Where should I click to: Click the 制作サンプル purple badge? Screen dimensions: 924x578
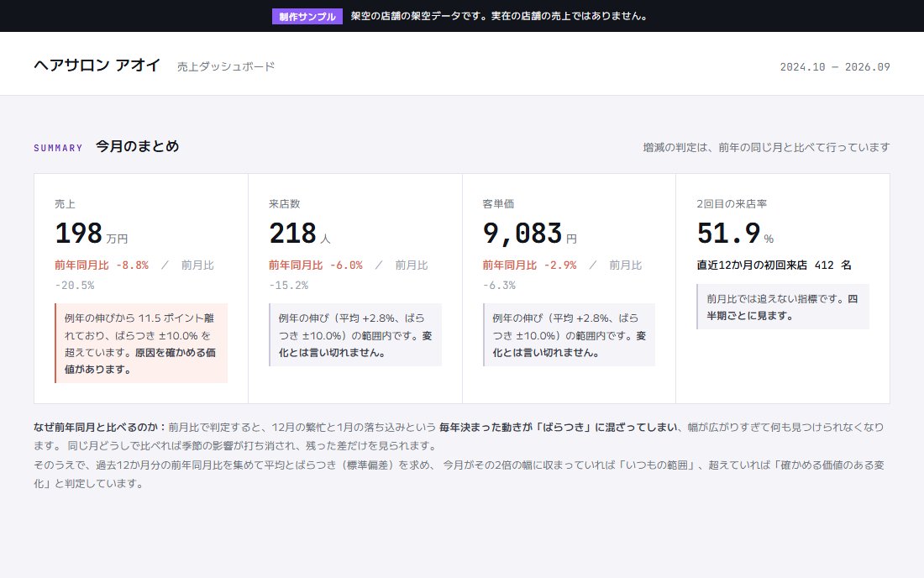[x=307, y=17]
